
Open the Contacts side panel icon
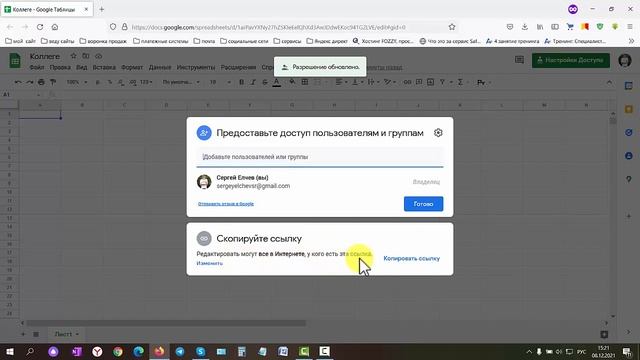tap(629, 156)
